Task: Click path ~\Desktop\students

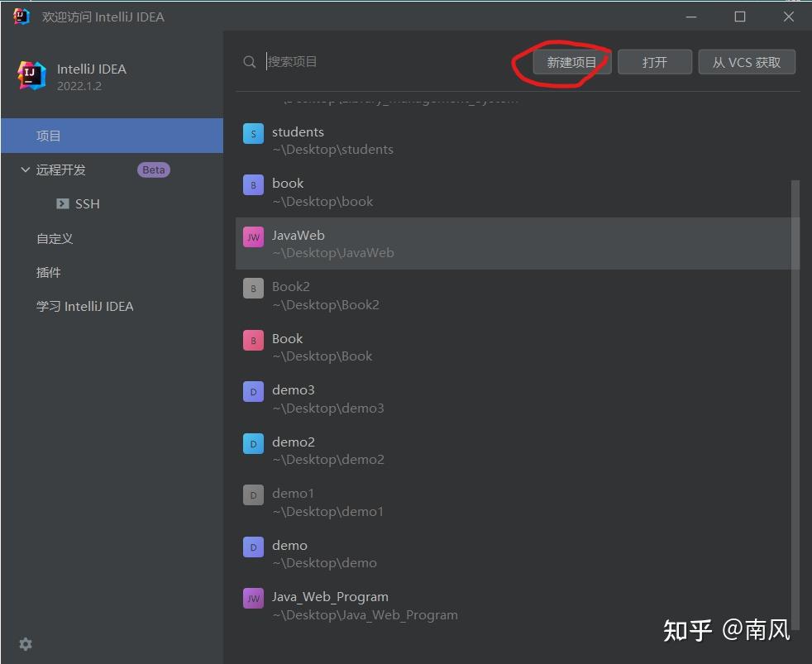Action: tap(333, 150)
